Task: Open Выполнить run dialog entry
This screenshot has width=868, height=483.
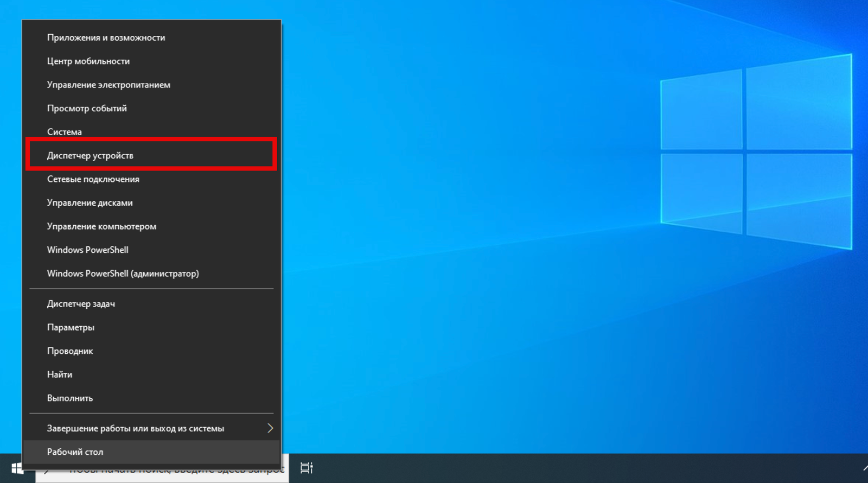Action: pyautogui.click(x=151, y=398)
